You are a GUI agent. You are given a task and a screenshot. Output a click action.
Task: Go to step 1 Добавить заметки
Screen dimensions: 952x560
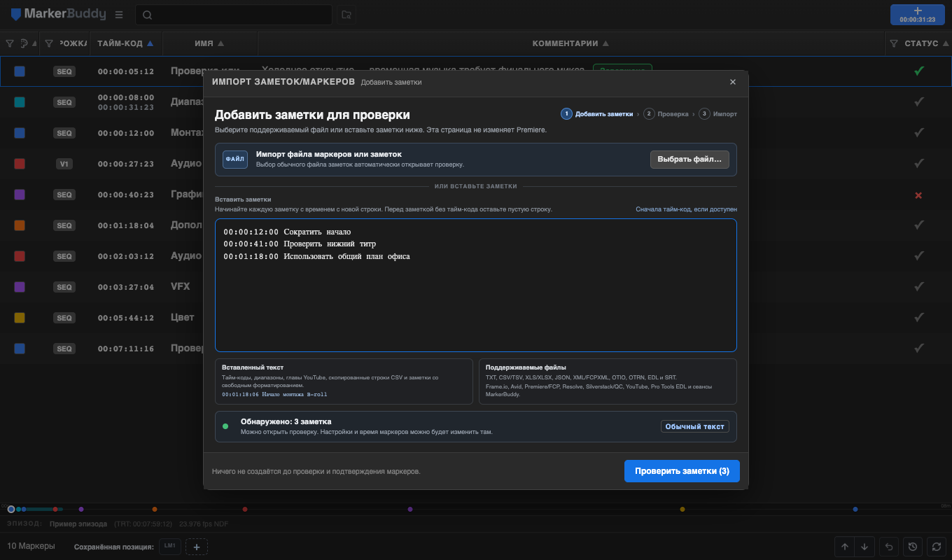(x=596, y=113)
